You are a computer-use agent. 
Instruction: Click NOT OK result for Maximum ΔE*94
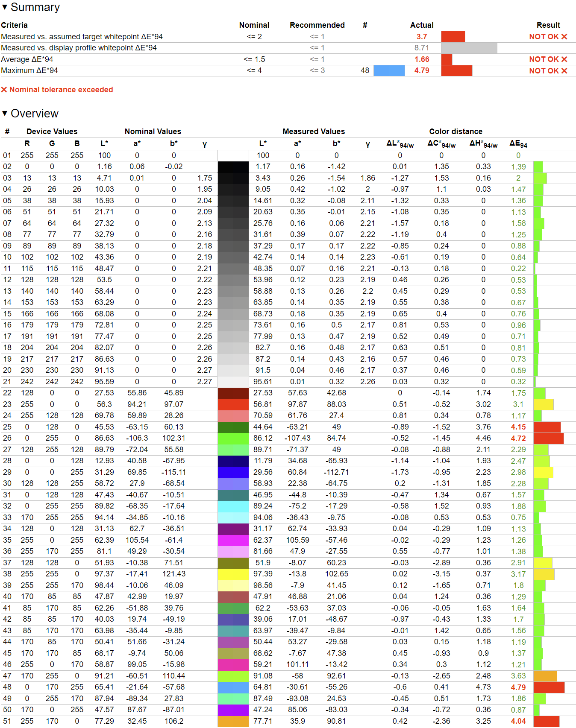click(x=548, y=70)
